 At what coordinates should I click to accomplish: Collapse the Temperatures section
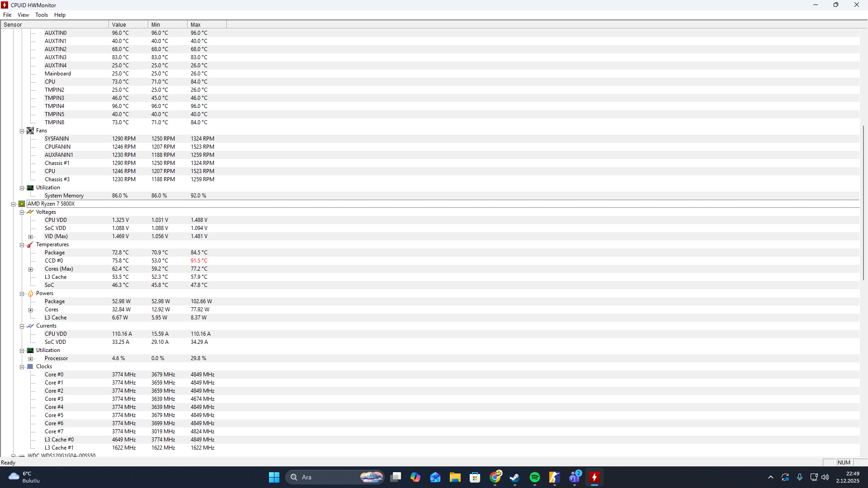tap(22, 245)
